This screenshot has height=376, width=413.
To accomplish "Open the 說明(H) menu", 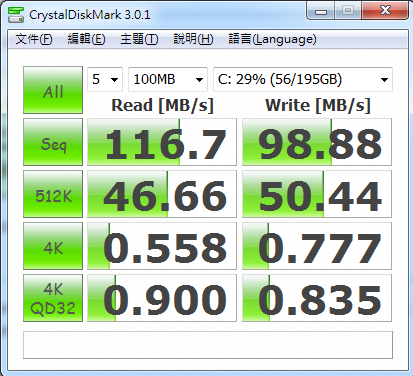I will (193, 39).
